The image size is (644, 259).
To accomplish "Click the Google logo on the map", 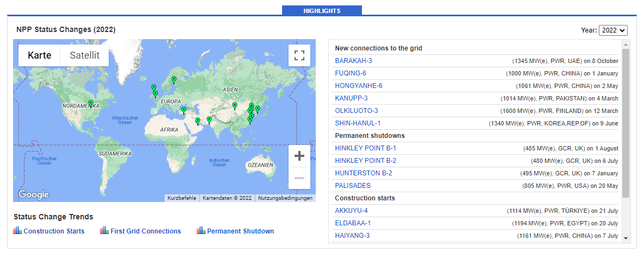I will point(34,194).
